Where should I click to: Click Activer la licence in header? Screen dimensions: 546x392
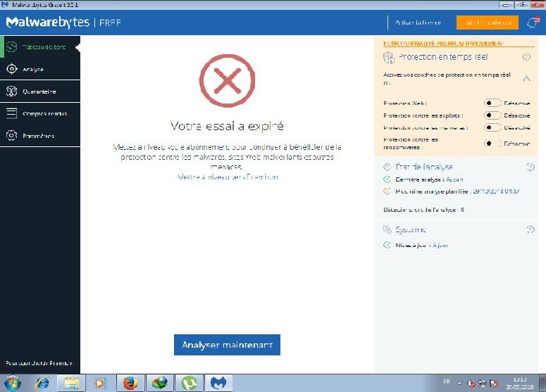tap(418, 23)
